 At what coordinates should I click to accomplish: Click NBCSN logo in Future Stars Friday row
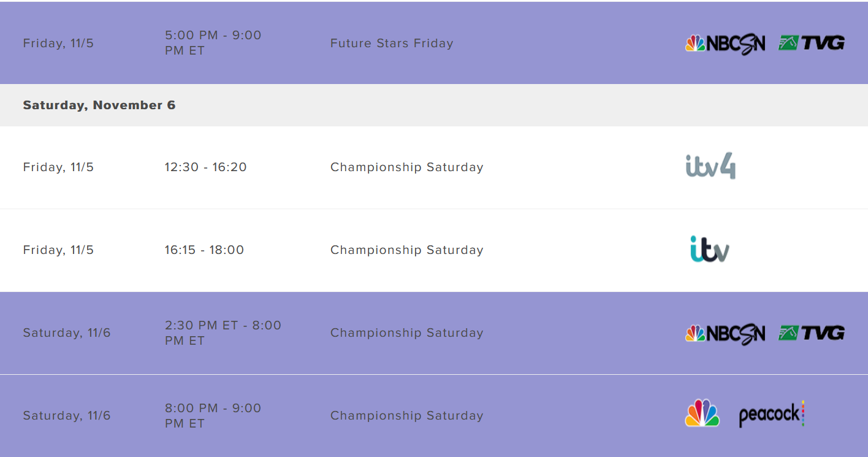pos(725,44)
